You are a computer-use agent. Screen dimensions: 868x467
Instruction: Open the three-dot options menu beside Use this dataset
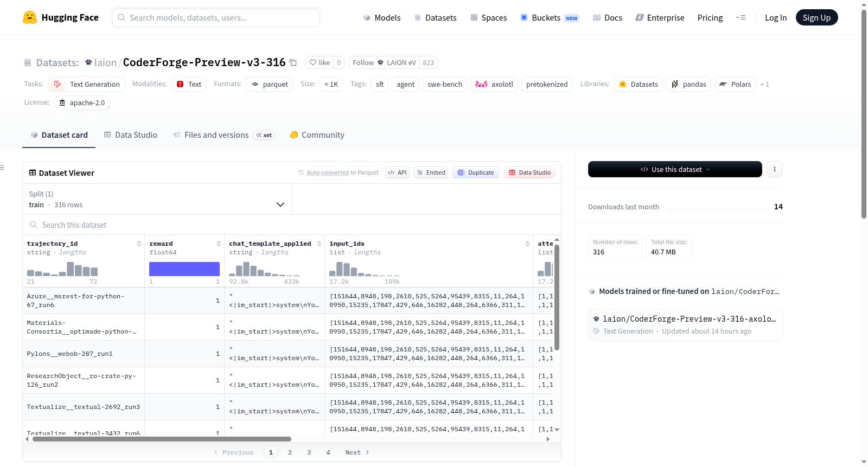774,169
